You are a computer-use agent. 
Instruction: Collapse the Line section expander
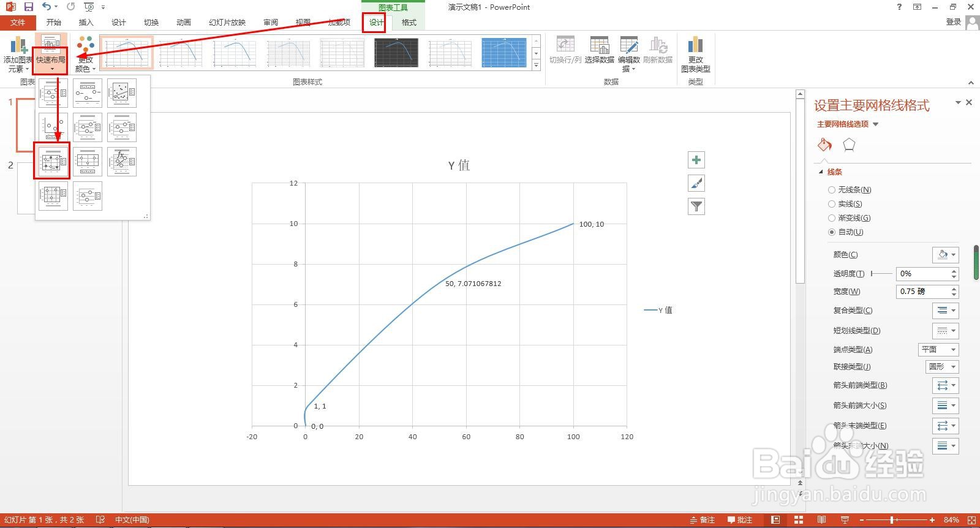[821, 172]
